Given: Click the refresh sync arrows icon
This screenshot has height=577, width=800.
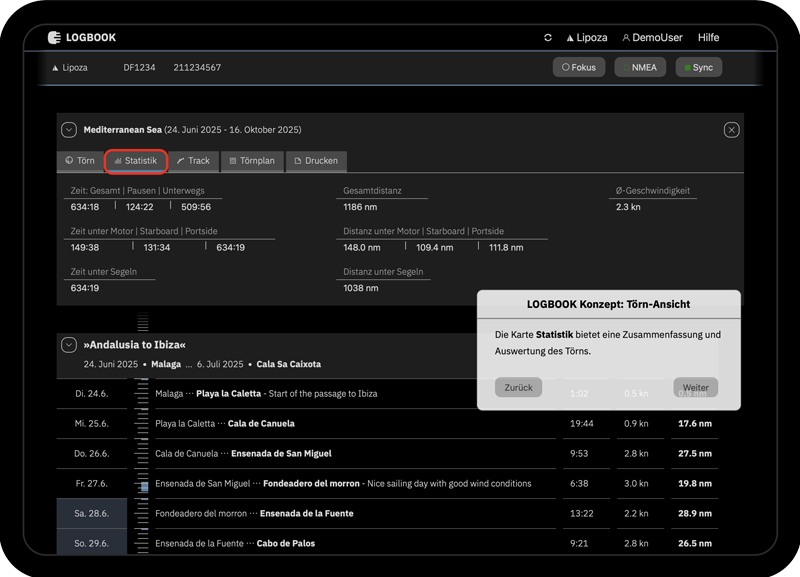Looking at the screenshot, I should (548, 38).
